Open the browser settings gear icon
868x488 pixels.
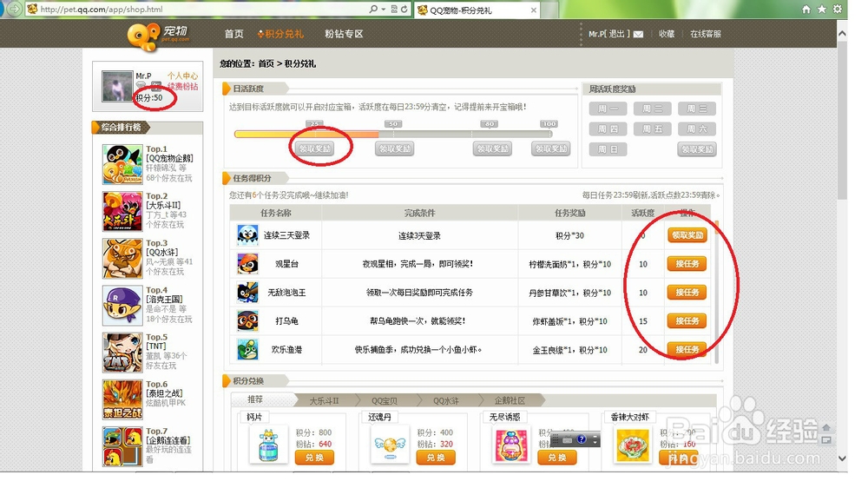[838, 9]
